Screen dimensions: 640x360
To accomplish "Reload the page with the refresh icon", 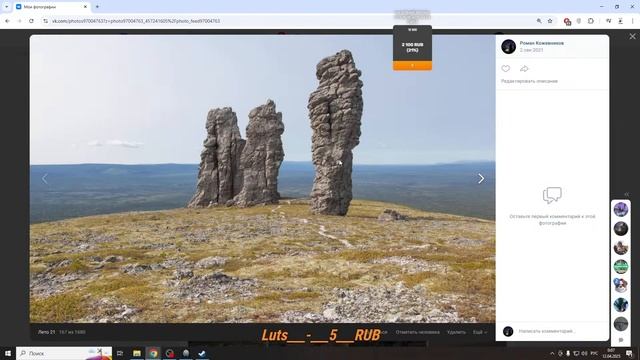I will 31,21.
